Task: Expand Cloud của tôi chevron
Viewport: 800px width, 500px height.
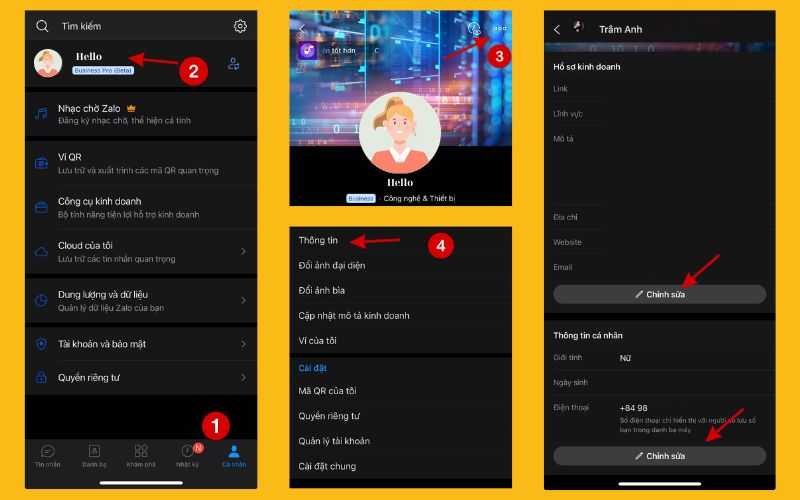Action: (243, 251)
